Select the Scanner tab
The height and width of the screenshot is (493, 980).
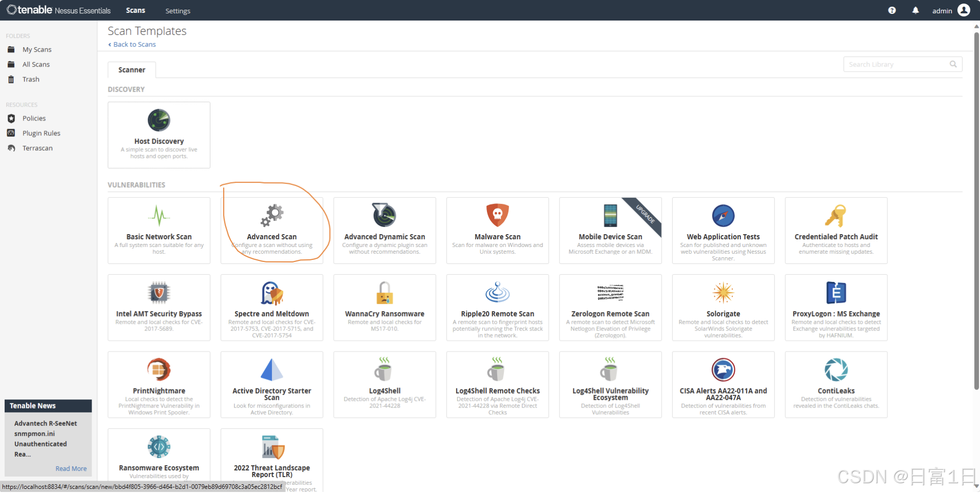click(x=132, y=70)
